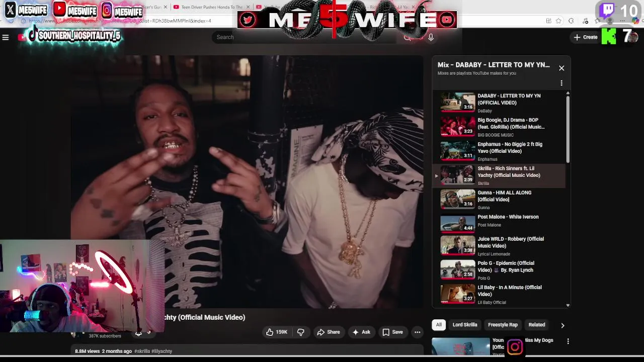This screenshot has width=644, height=362.
Task: Select the Lord Skrilla filter chip
Action: point(465,325)
